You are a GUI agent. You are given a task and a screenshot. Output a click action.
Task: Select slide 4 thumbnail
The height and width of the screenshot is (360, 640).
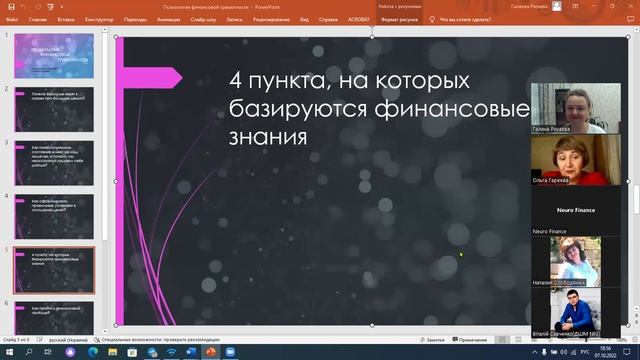point(54,216)
